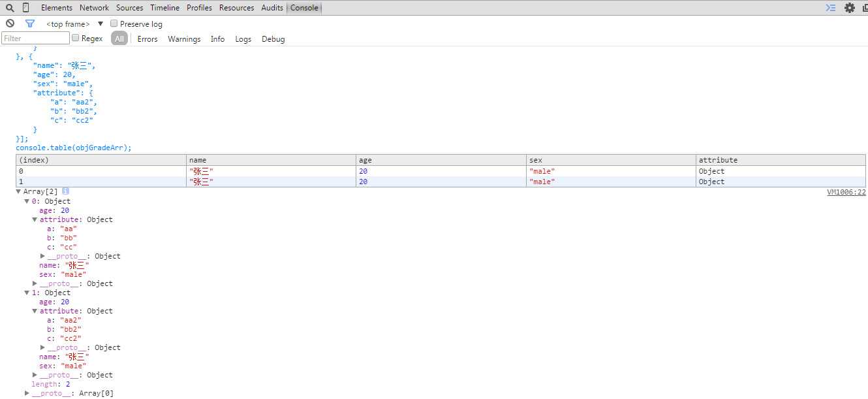Toggle device mode phone icon
The width and height of the screenshot is (868, 399).
pos(25,8)
